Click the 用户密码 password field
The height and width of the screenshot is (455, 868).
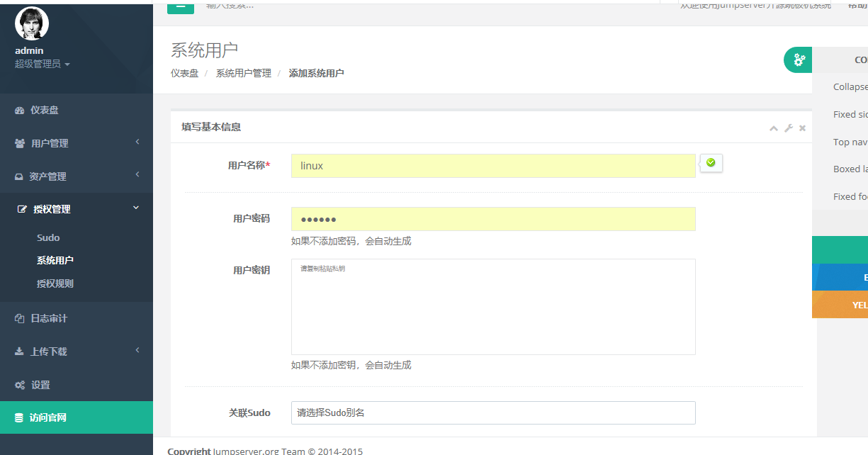pyautogui.click(x=493, y=219)
